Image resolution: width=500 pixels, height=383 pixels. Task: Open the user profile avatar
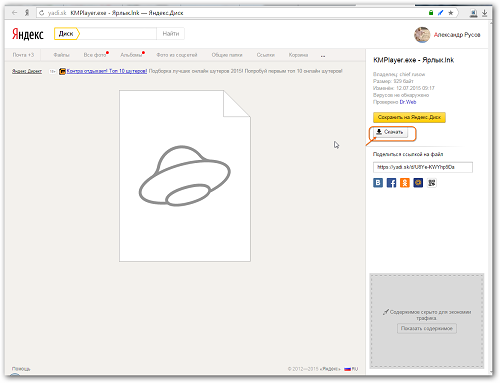click(x=422, y=35)
